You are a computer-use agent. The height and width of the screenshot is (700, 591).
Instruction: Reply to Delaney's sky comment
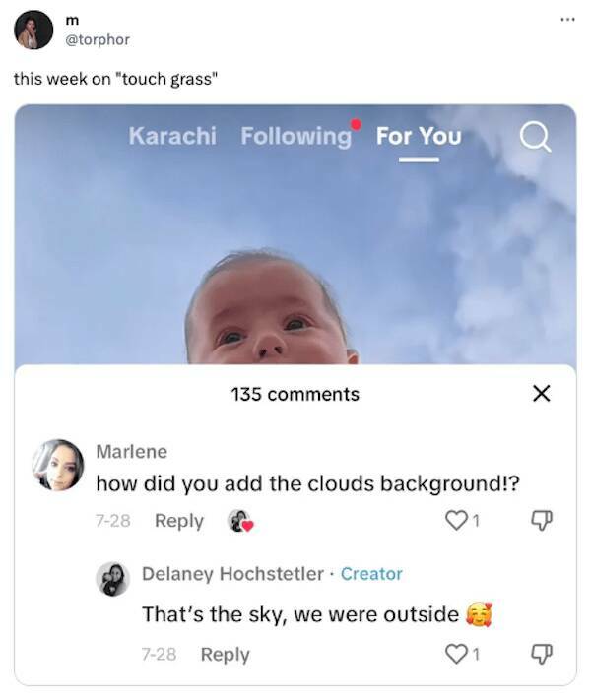pos(226,655)
